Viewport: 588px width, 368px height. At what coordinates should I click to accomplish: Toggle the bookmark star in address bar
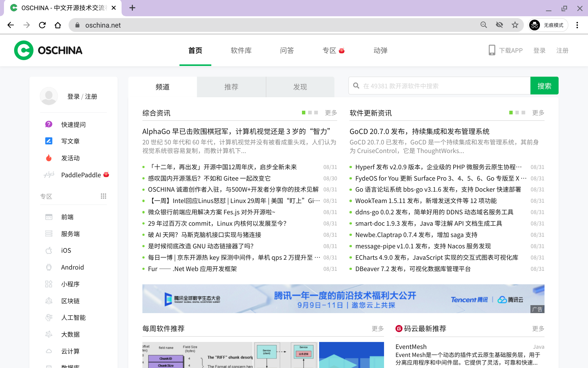click(x=515, y=25)
